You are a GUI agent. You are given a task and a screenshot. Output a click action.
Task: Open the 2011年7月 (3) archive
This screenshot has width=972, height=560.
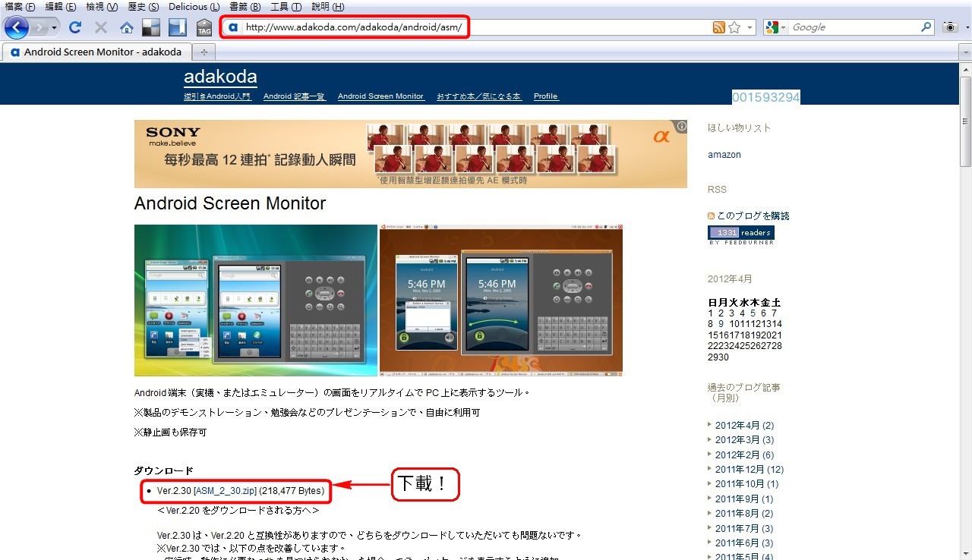[744, 529]
